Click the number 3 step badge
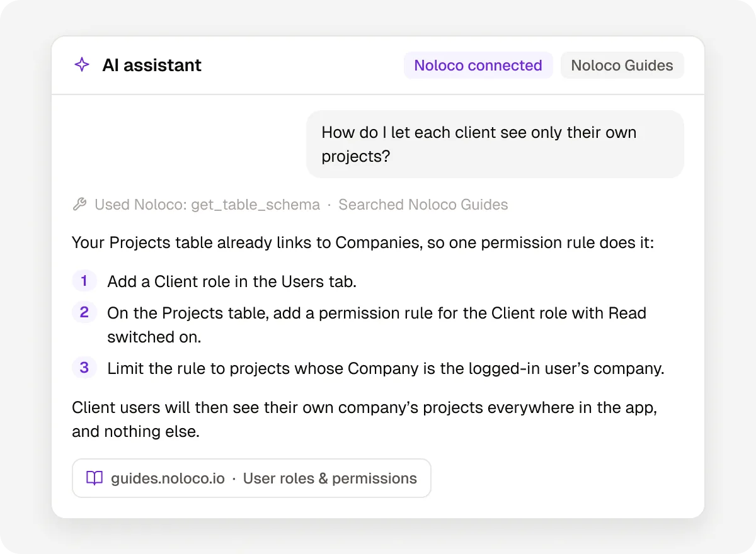756x554 pixels. tap(84, 368)
